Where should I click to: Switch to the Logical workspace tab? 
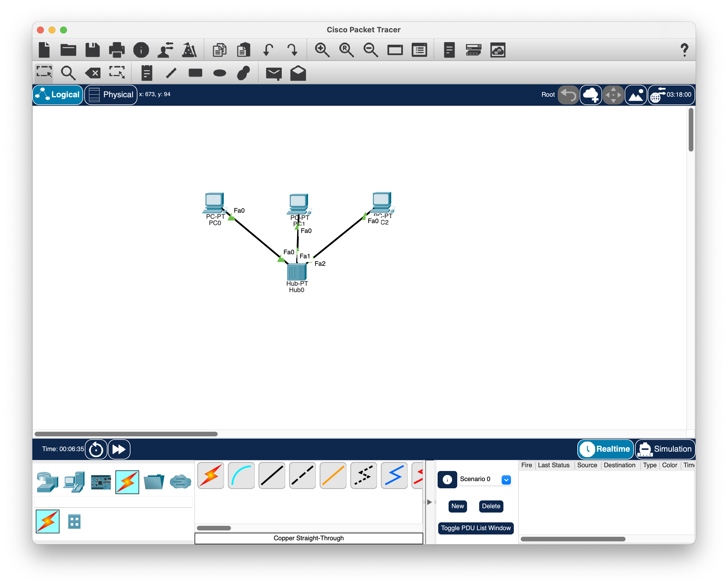point(58,95)
